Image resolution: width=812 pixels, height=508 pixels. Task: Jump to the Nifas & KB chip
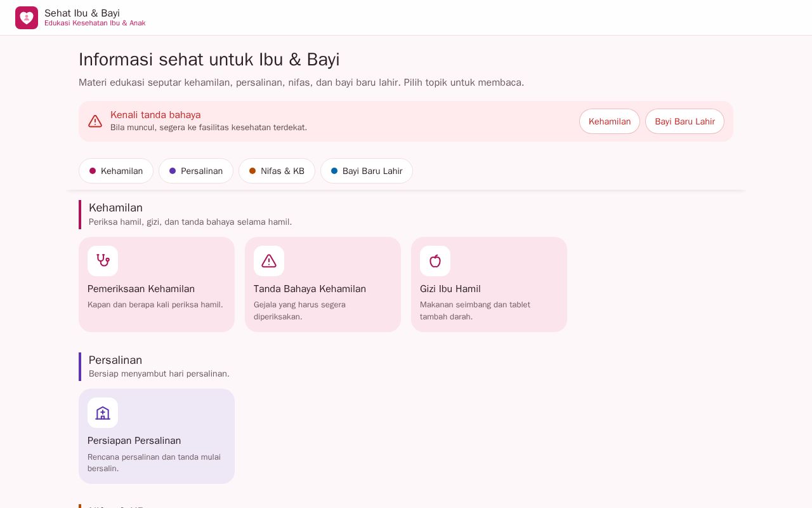point(277,171)
